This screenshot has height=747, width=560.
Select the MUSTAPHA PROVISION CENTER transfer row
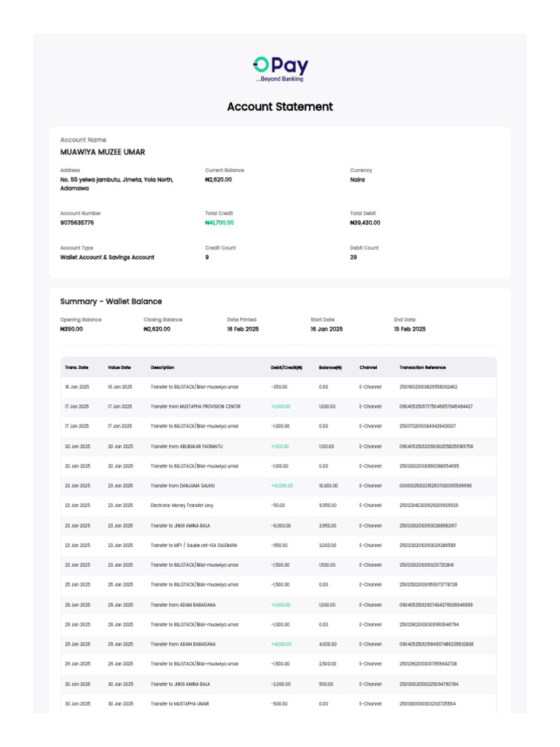(x=279, y=406)
